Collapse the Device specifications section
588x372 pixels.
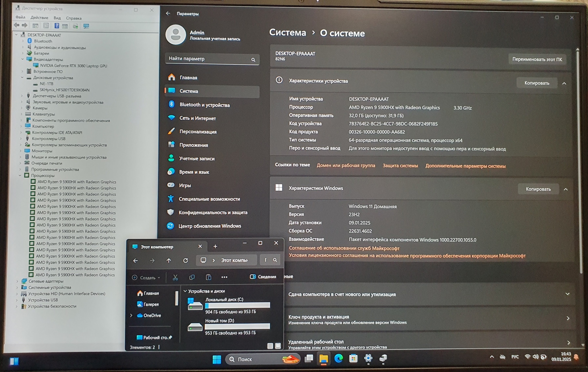click(564, 83)
